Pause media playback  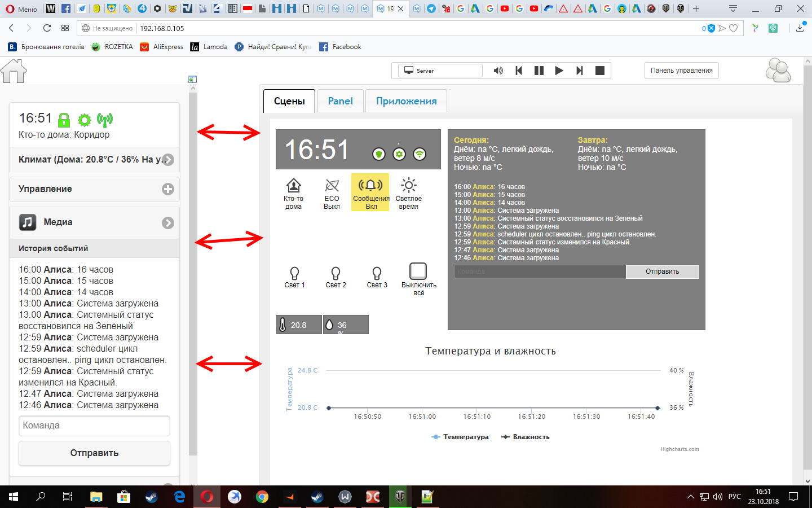pos(539,71)
